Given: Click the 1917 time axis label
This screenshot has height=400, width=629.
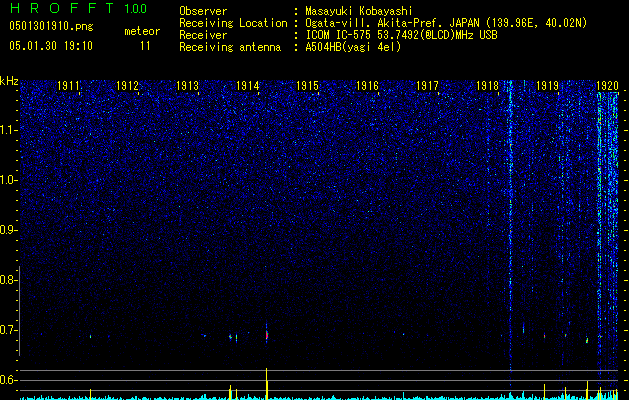Looking at the screenshot, I should [x=427, y=85].
